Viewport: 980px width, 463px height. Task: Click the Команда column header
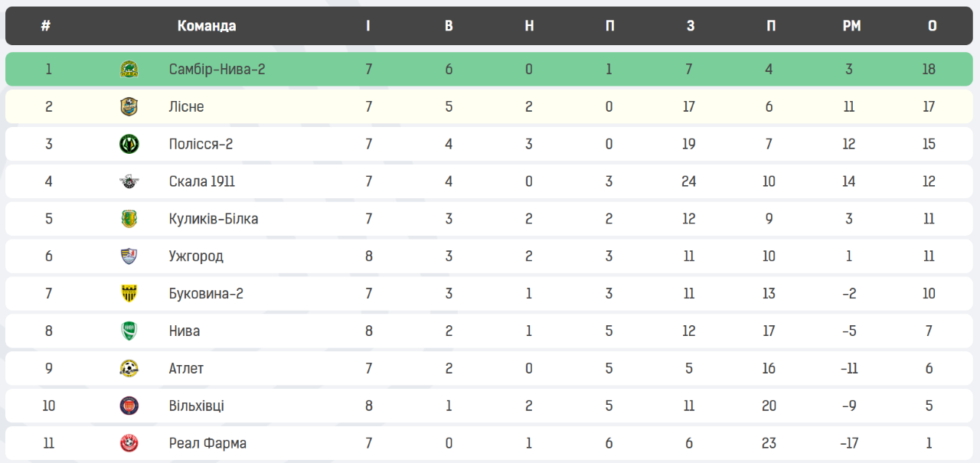pyautogui.click(x=207, y=26)
